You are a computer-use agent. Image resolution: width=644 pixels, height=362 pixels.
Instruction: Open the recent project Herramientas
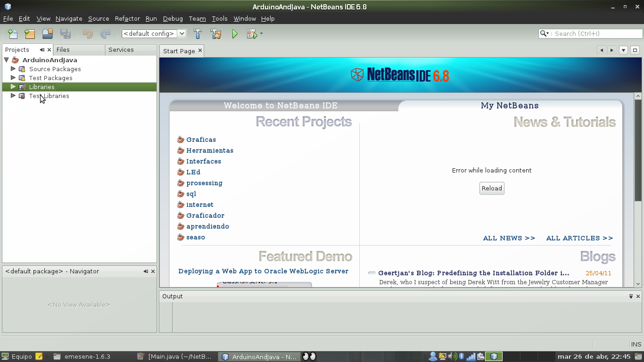click(210, 150)
